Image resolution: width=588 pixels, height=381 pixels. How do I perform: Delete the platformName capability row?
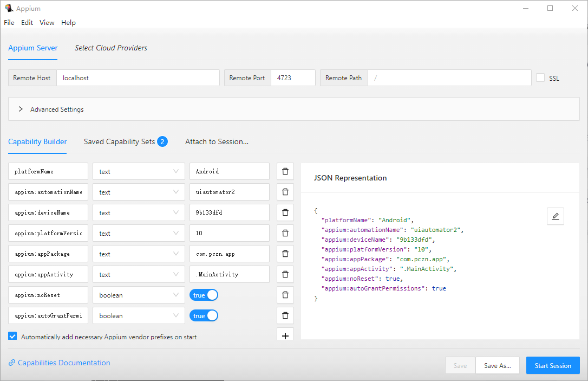point(285,171)
